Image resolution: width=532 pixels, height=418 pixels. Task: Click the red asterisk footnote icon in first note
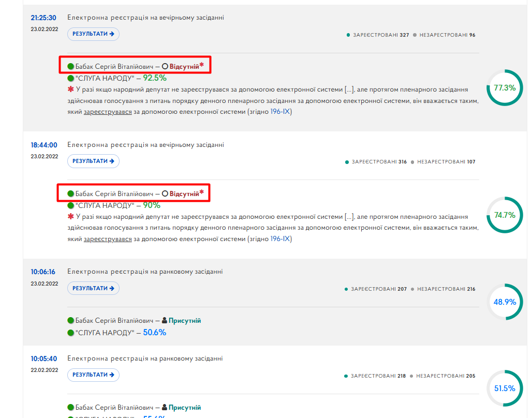(70, 89)
